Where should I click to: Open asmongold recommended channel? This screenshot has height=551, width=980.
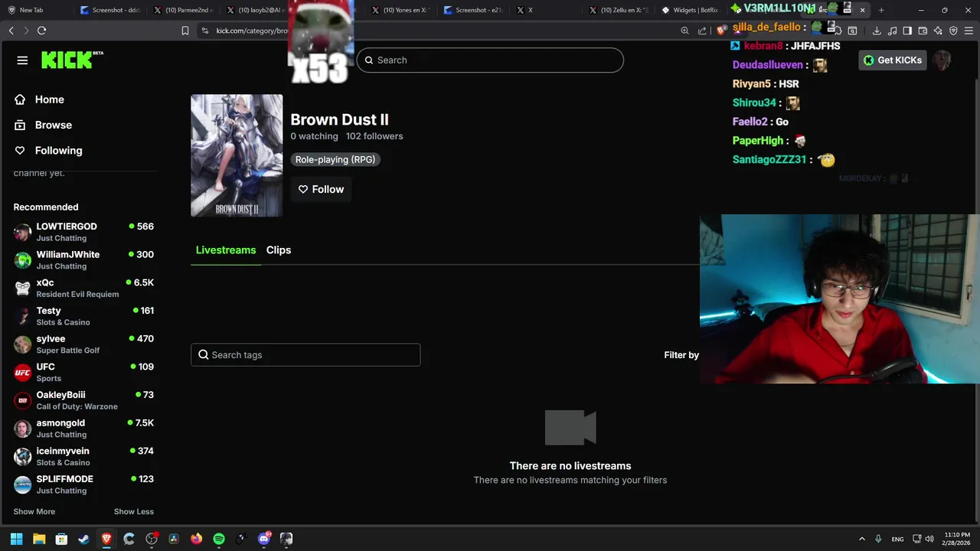[x=83, y=429]
